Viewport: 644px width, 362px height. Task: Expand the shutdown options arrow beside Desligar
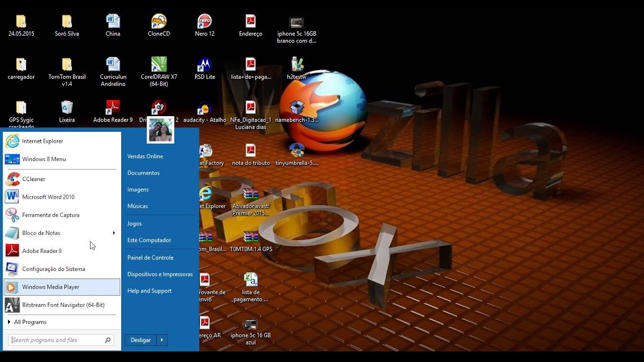tap(162, 340)
